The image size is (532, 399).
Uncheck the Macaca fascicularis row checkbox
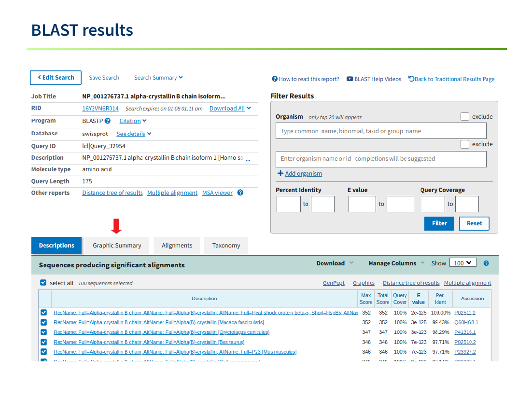coord(44,322)
